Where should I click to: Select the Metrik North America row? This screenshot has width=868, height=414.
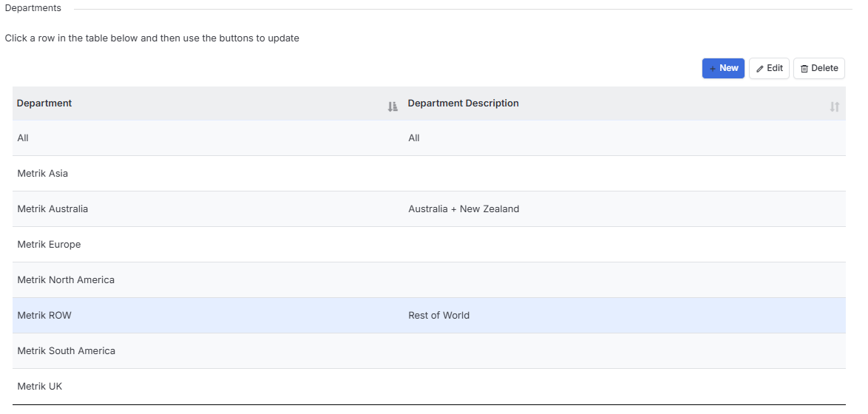[429, 279]
